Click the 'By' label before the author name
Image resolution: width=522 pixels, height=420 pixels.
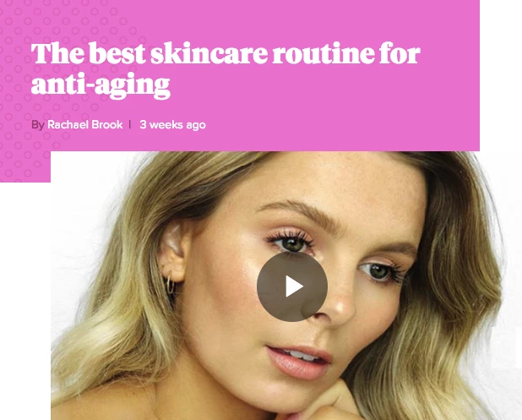click(38, 125)
